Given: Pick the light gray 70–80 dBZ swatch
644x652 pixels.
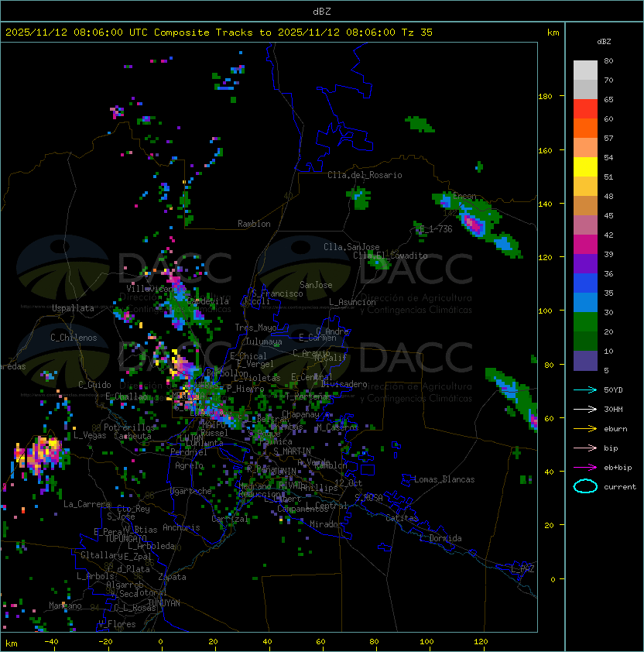Looking at the screenshot, I should pyautogui.click(x=585, y=70).
